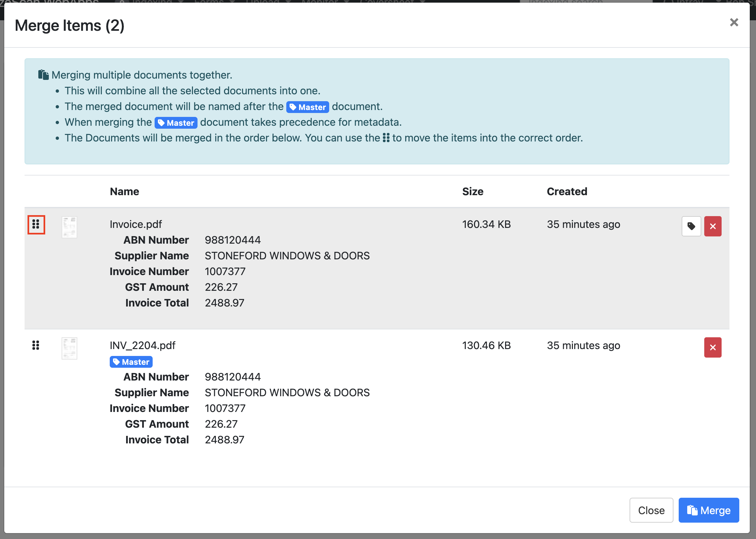
Task: Open the Invoice.pdf page thumbnail
Action: 69,227
